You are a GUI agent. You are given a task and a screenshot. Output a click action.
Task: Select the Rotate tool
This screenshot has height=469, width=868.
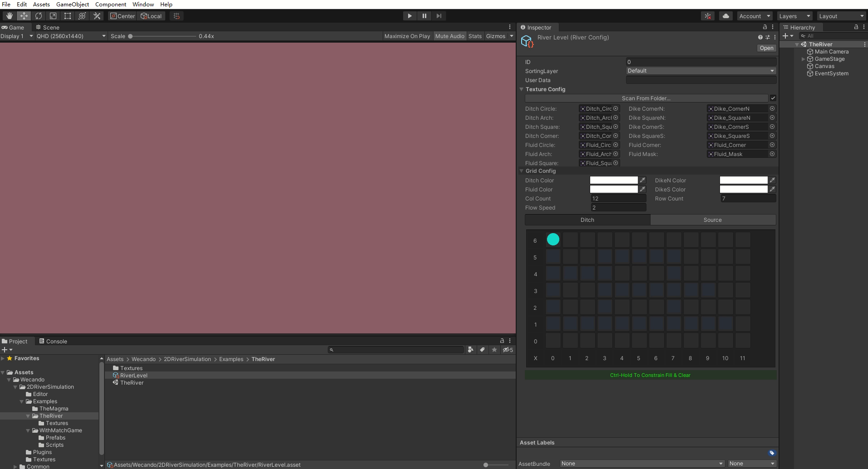click(x=39, y=16)
